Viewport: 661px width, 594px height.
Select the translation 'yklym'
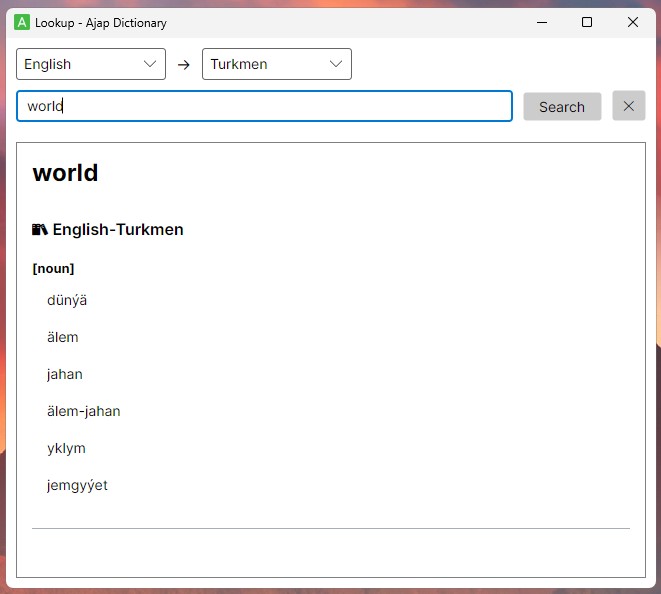point(66,448)
